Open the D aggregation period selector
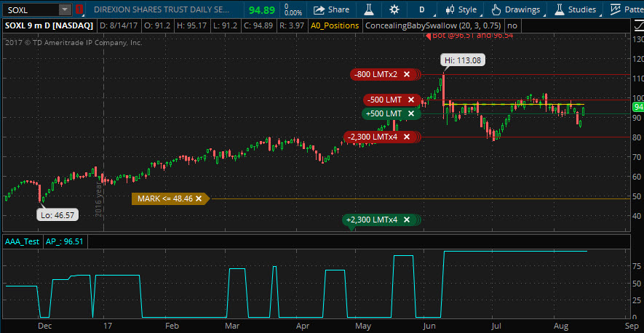Viewport: 644px width, 333px height. 422,9
